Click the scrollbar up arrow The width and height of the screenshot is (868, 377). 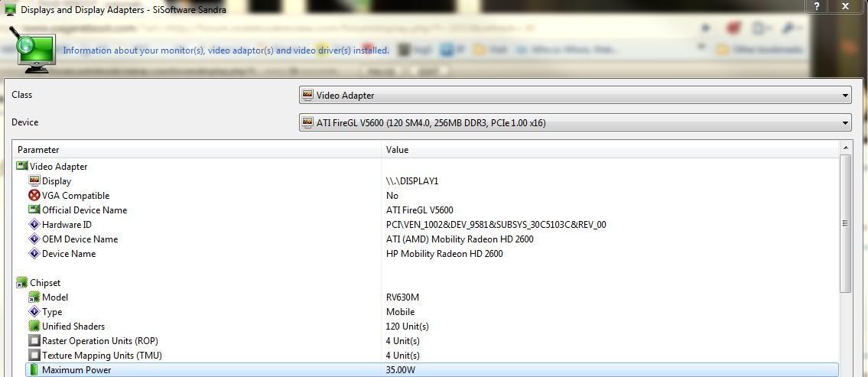click(845, 148)
